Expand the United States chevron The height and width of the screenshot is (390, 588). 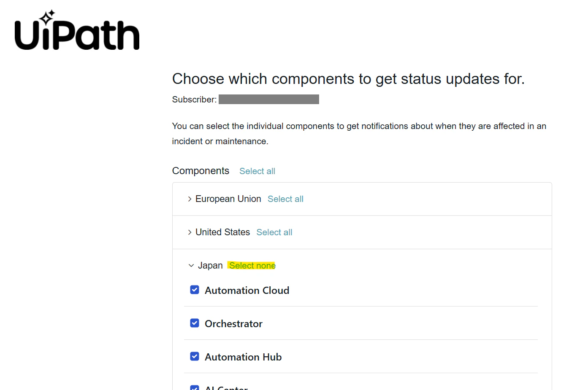tap(190, 232)
